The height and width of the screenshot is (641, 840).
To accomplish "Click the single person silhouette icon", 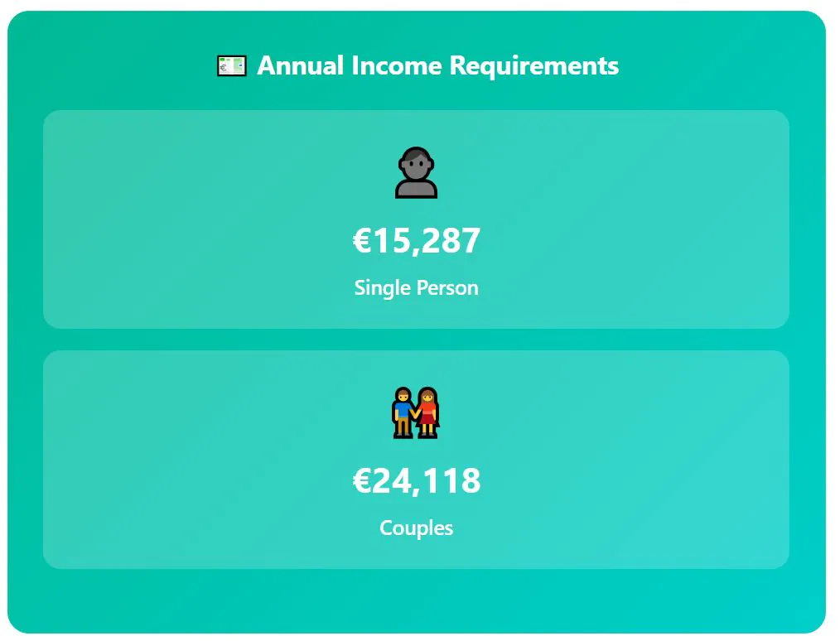I will pyautogui.click(x=416, y=173).
